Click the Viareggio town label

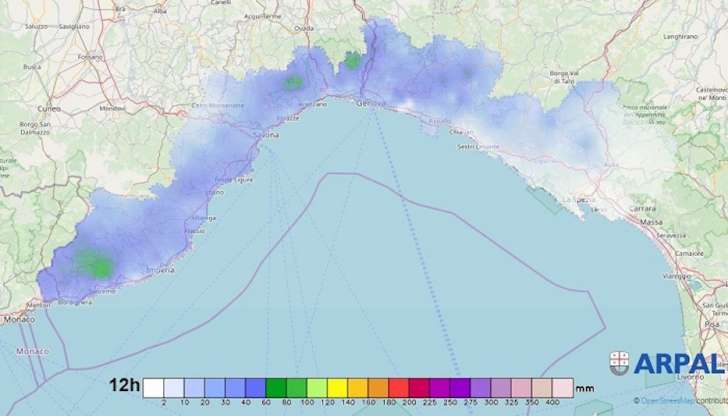[x=677, y=276]
